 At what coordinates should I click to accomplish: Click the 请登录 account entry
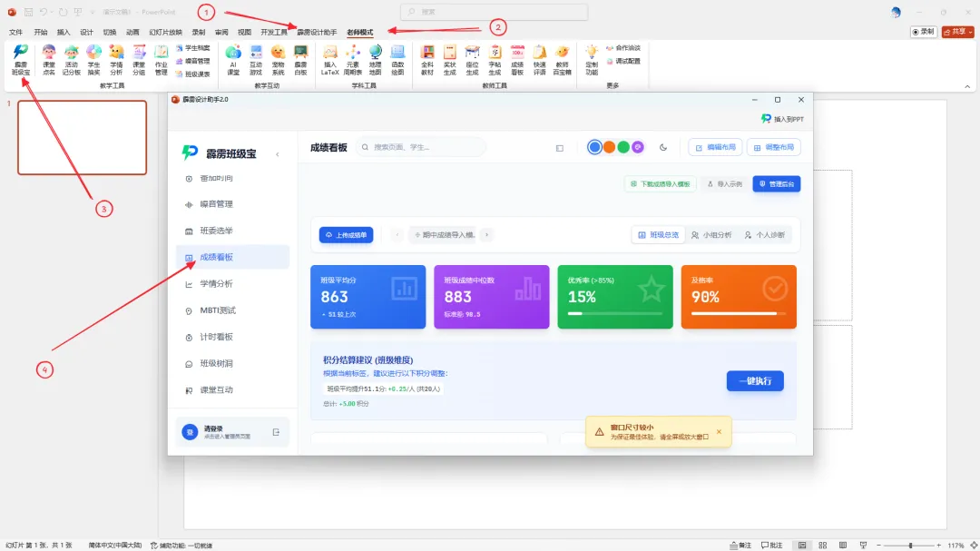pyautogui.click(x=232, y=432)
